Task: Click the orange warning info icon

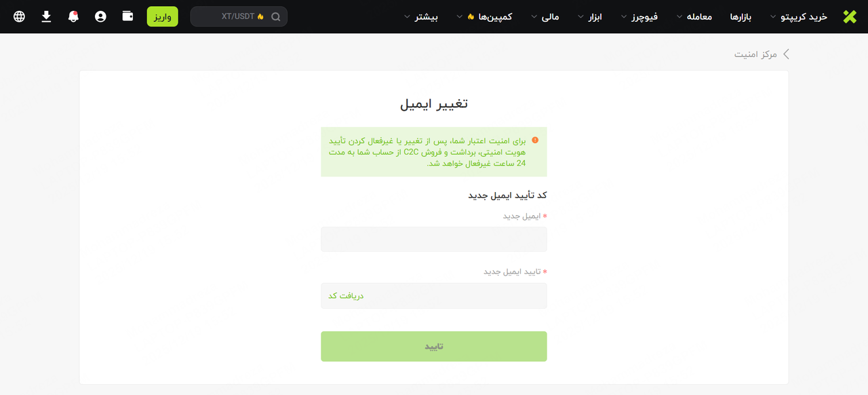Action: tap(535, 140)
